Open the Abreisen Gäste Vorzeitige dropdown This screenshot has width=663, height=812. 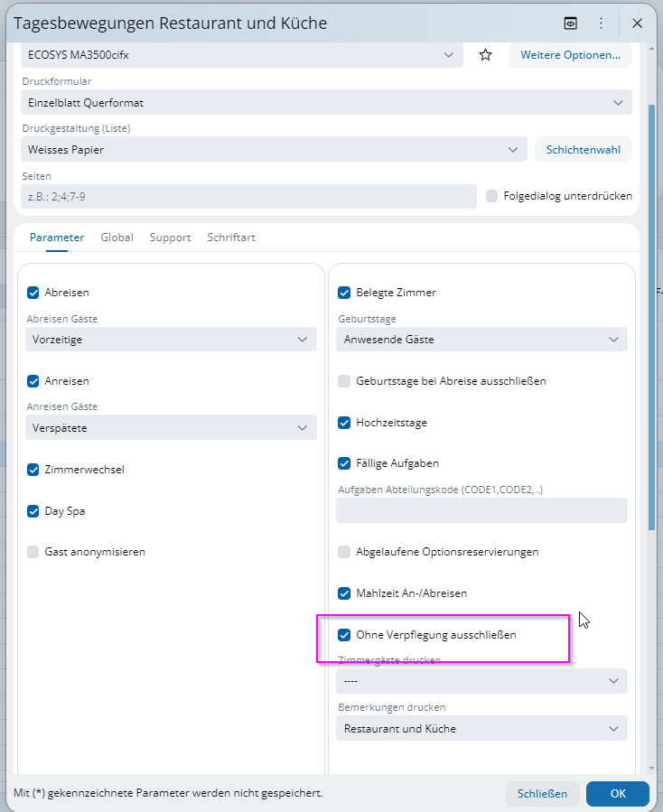pos(171,340)
